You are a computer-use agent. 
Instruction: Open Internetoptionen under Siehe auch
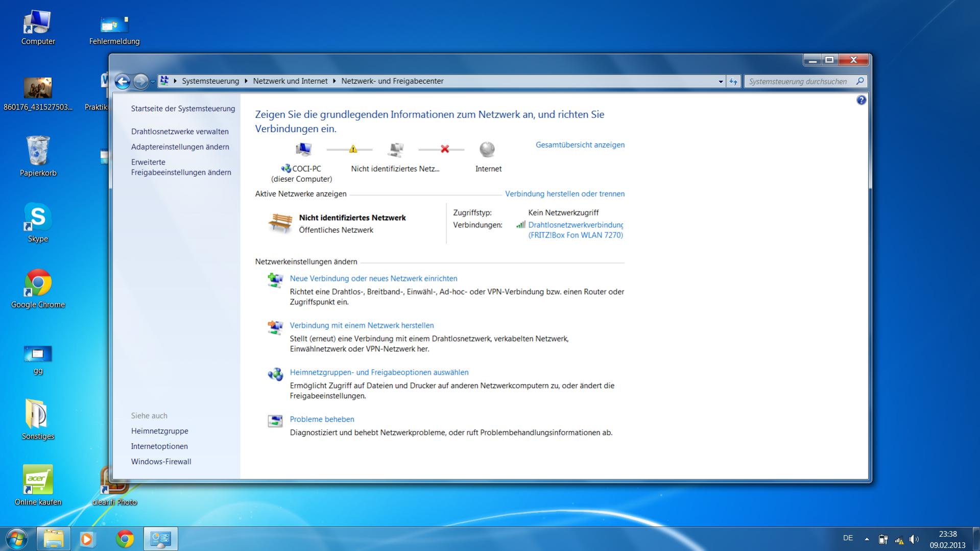point(159,446)
